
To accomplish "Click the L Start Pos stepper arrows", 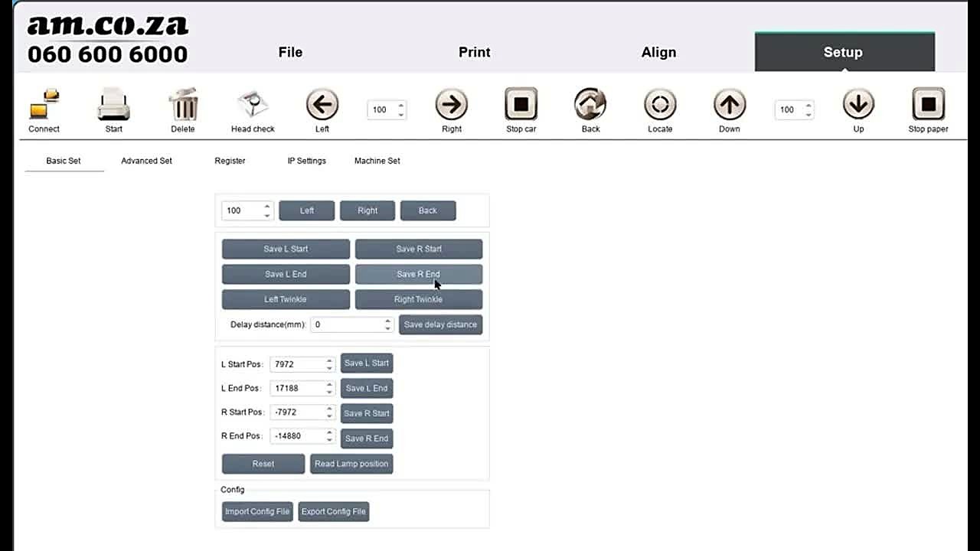I will [x=329, y=364].
